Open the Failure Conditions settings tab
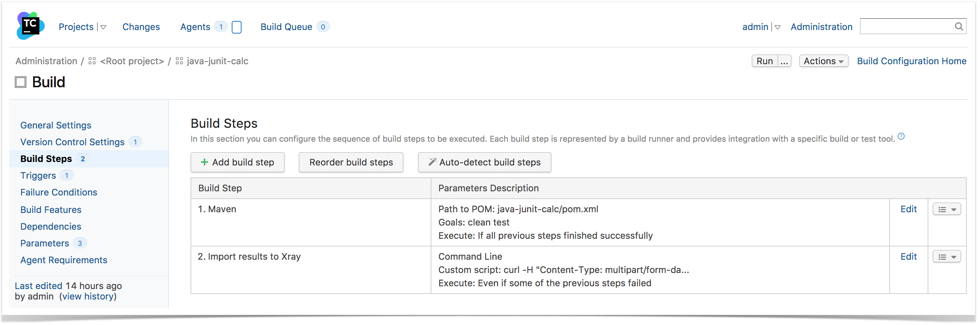Image resolution: width=980 pixels, height=325 pixels. tap(59, 193)
